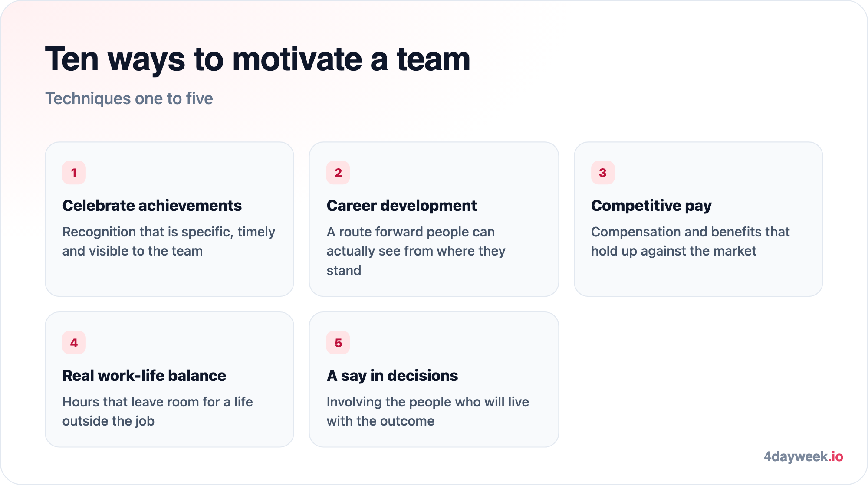Select the Competitive pay heading
Screen dimensions: 868x485
point(651,206)
